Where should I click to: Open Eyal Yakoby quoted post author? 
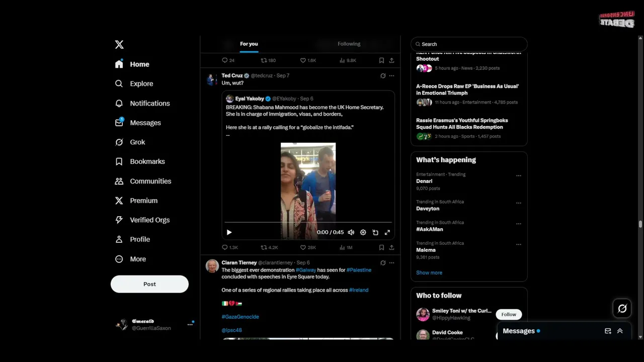tap(250, 99)
